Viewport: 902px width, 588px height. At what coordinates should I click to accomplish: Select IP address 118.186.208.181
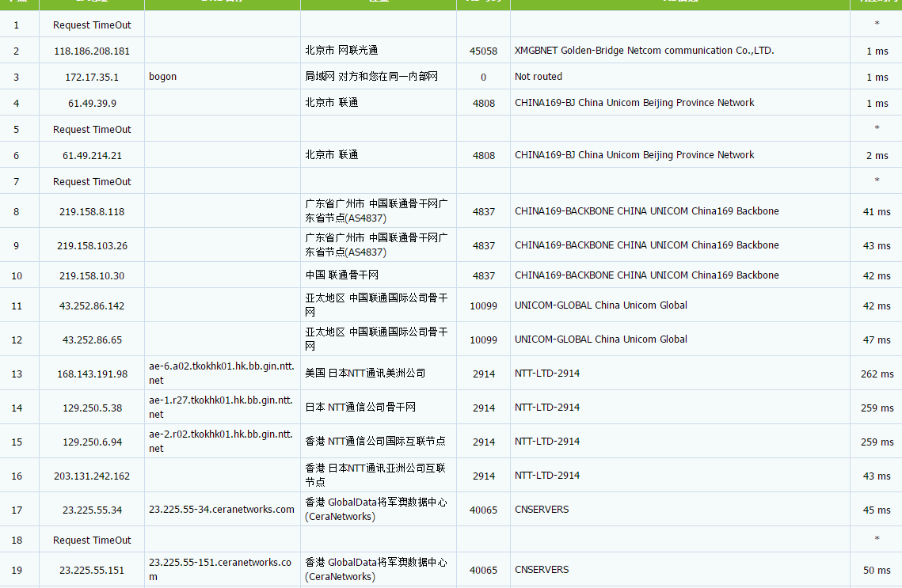point(92,51)
